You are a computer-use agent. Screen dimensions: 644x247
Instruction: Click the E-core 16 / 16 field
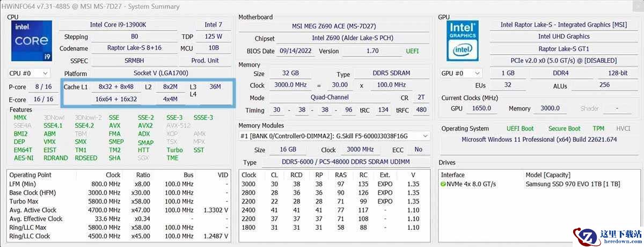click(x=43, y=99)
